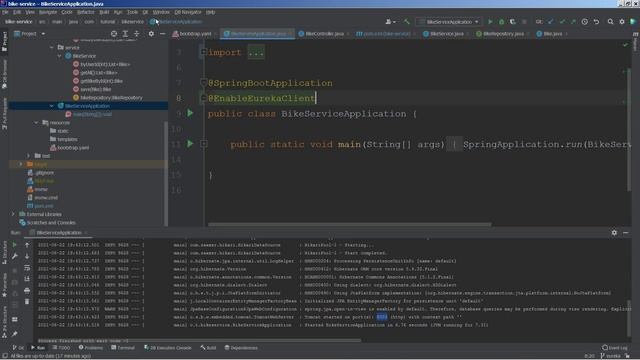
Task: Open the Navigate menu
Action: (x=48, y=12)
